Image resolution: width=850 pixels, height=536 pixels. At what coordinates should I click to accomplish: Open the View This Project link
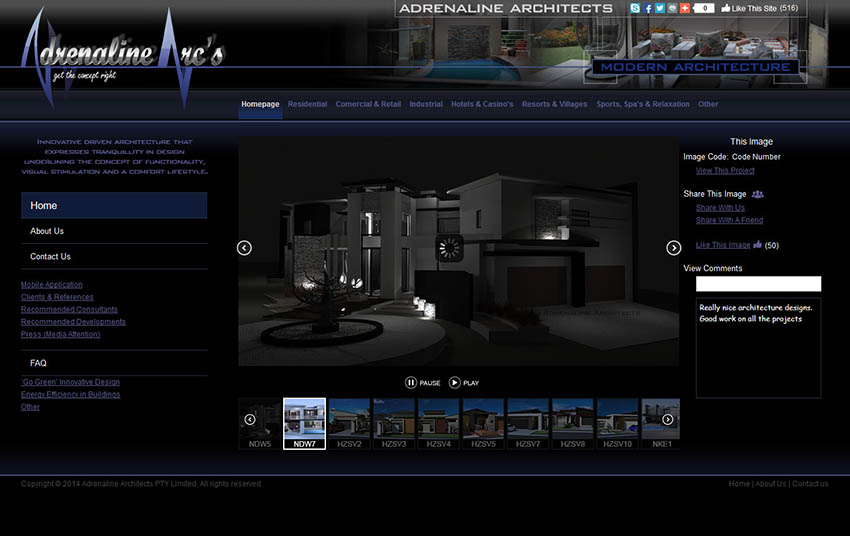725,171
